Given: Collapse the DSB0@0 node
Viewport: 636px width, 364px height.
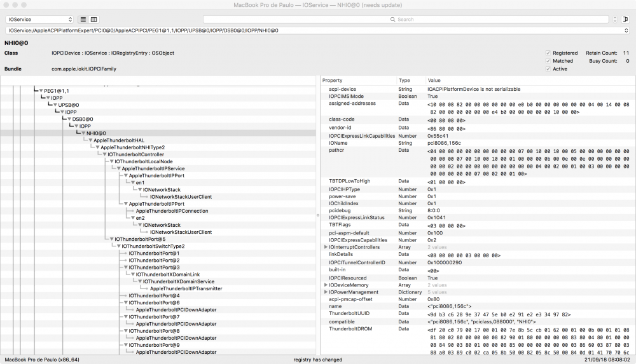Looking at the screenshot, I should pyautogui.click(x=69, y=119).
